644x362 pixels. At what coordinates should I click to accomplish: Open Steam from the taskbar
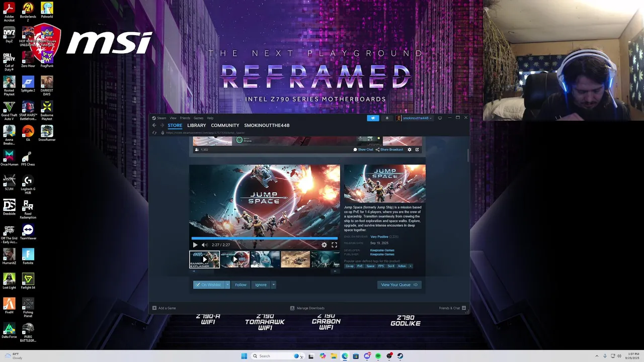point(400,356)
